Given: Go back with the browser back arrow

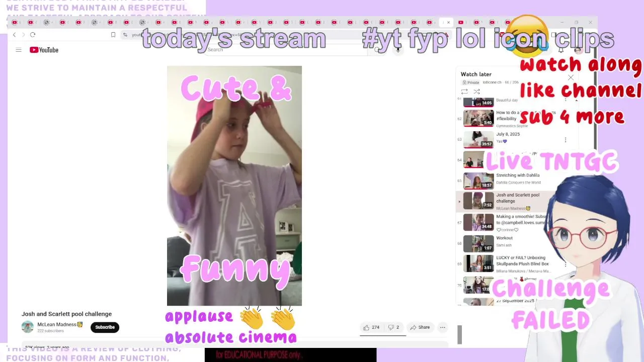Looking at the screenshot, I should tap(14, 35).
